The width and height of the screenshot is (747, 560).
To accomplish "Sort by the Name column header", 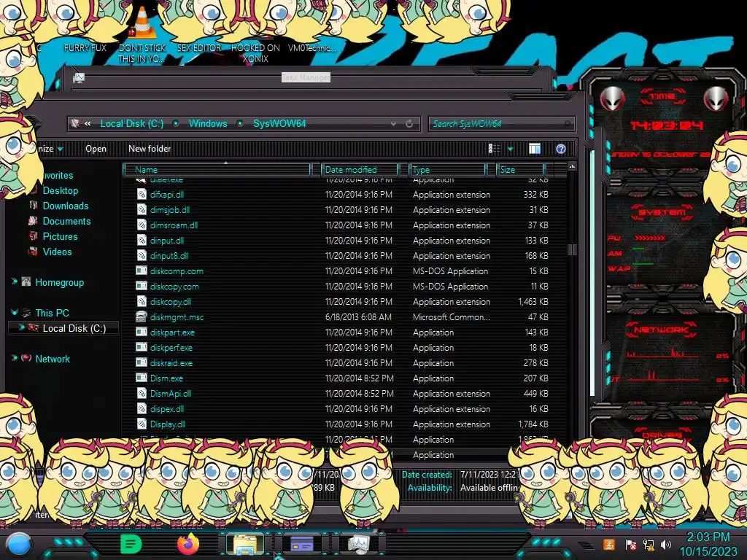I will pyautogui.click(x=217, y=169).
